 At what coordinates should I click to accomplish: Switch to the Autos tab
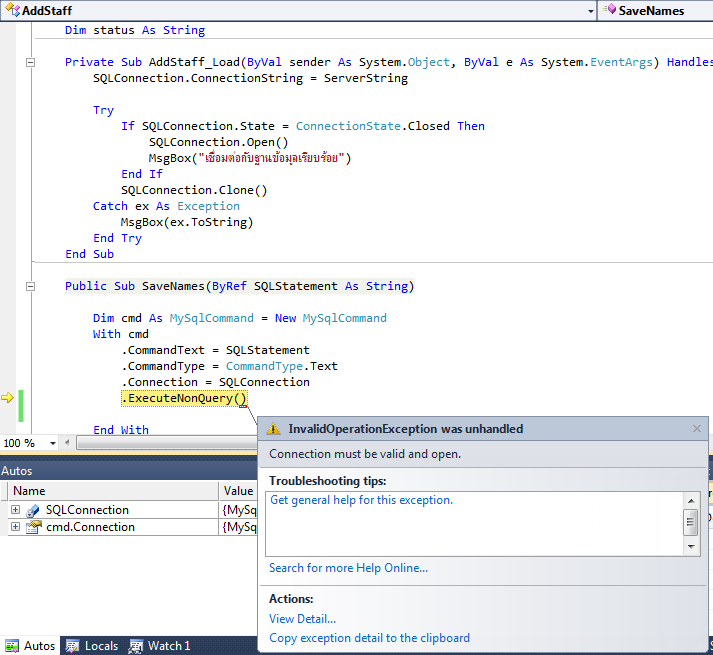(30, 646)
